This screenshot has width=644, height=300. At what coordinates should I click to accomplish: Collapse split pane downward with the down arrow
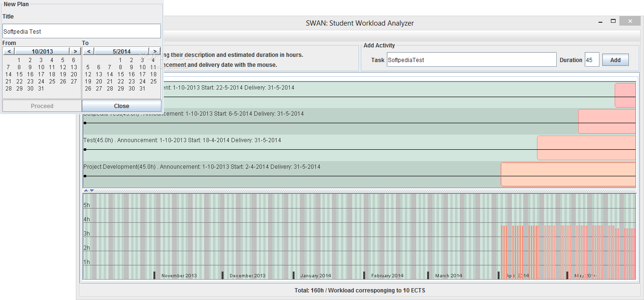pyautogui.click(x=92, y=191)
